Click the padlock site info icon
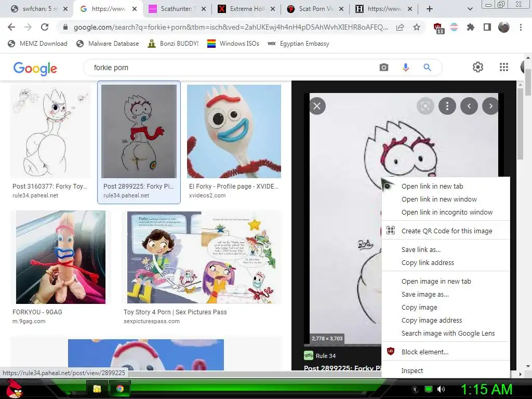The image size is (532, 399). point(65,27)
